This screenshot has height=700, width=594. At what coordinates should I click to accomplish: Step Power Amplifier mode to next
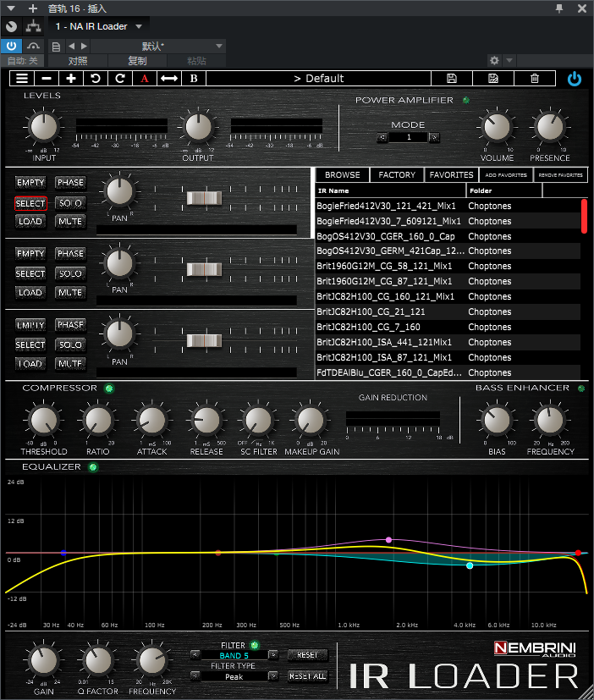tap(434, 137)
